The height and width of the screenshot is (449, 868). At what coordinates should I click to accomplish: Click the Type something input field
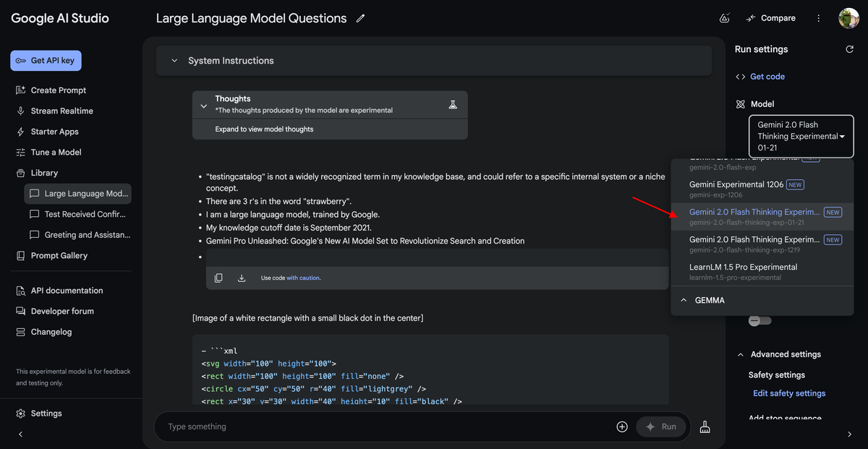[383, 427]
